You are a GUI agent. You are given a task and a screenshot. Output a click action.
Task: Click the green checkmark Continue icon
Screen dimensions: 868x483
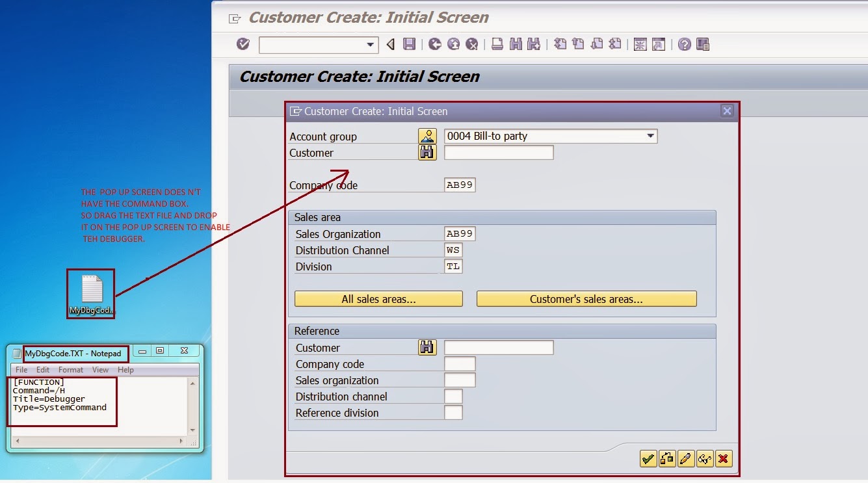(x=648, y=458)
